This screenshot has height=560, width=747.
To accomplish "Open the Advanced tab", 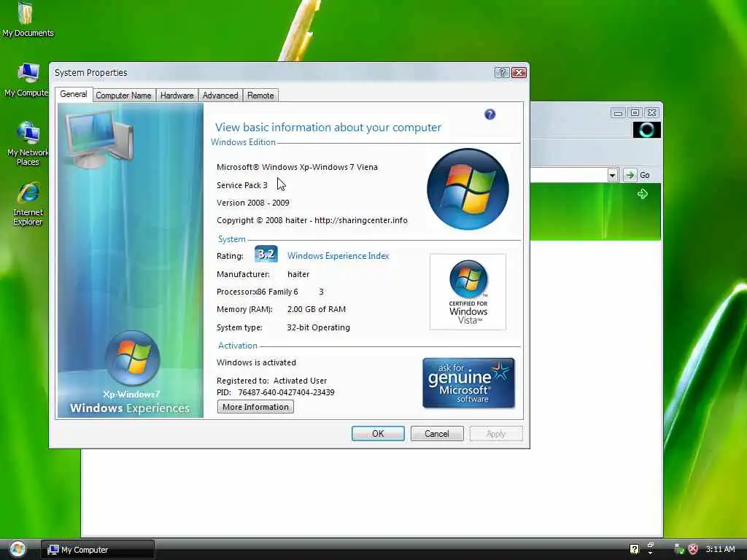I will (220, 96).
